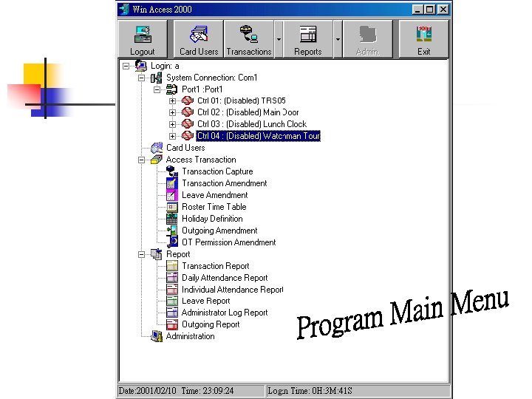Open Card Users from the toolbar
Screen dimensions: 532x399
pos(199,39)
